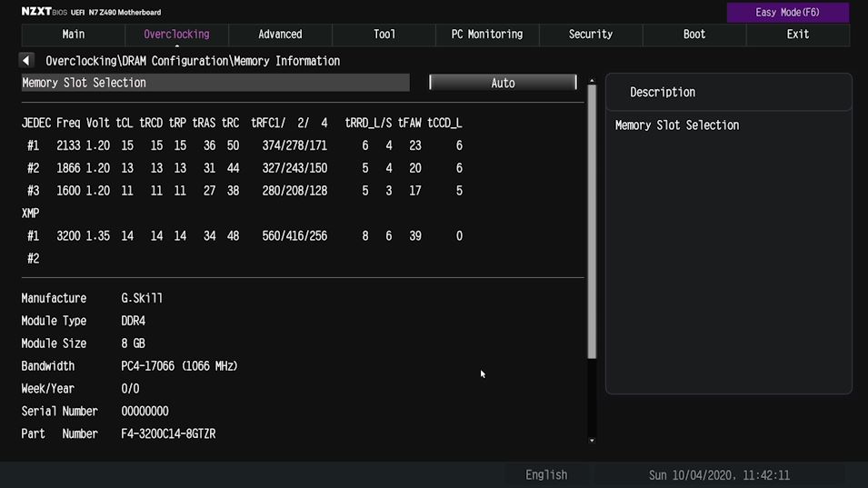Switch to Easy Mode (F6)
868x488 pixels.
coord(787,12)
